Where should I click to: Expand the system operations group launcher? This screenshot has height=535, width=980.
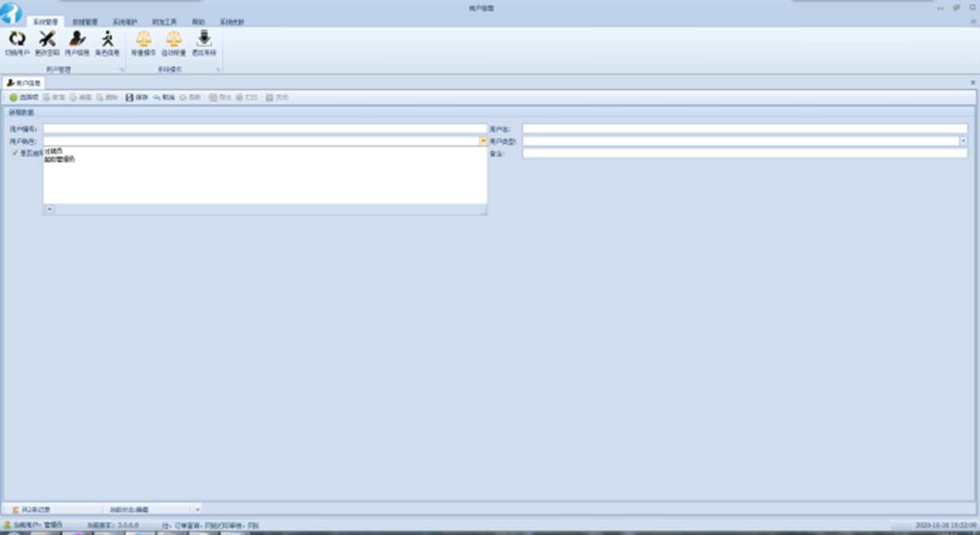[218, 70]
